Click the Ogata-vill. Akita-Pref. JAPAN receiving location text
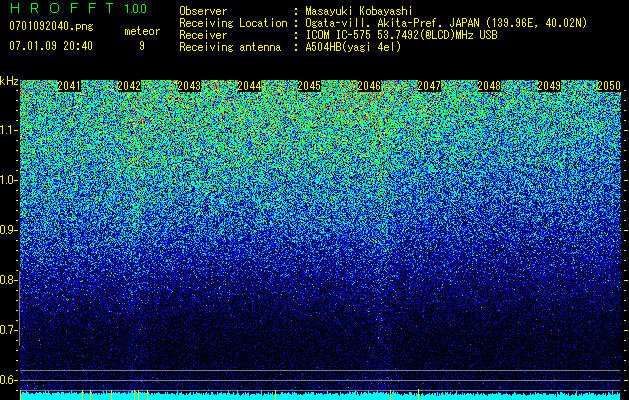The image size is (629, 400). point(446,23)
